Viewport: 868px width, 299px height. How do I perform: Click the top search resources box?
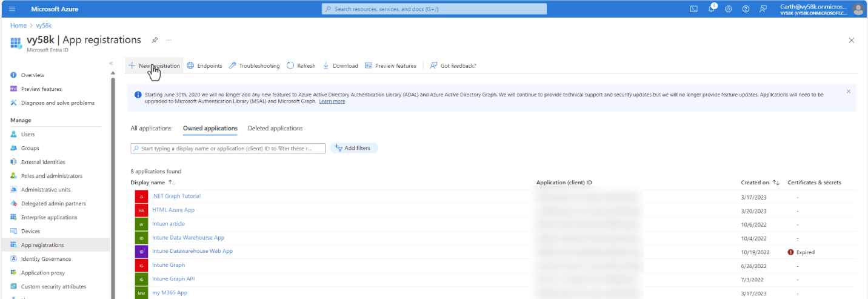pos(434,9)
